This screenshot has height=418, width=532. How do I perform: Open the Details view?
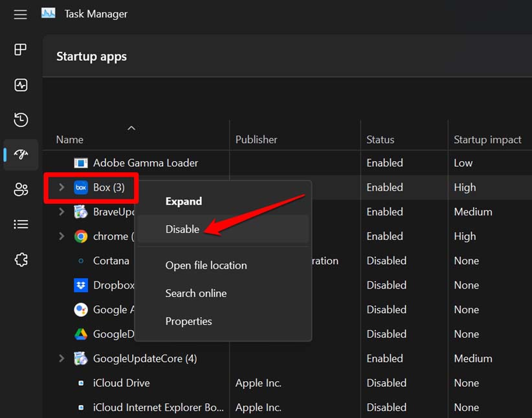20,223
